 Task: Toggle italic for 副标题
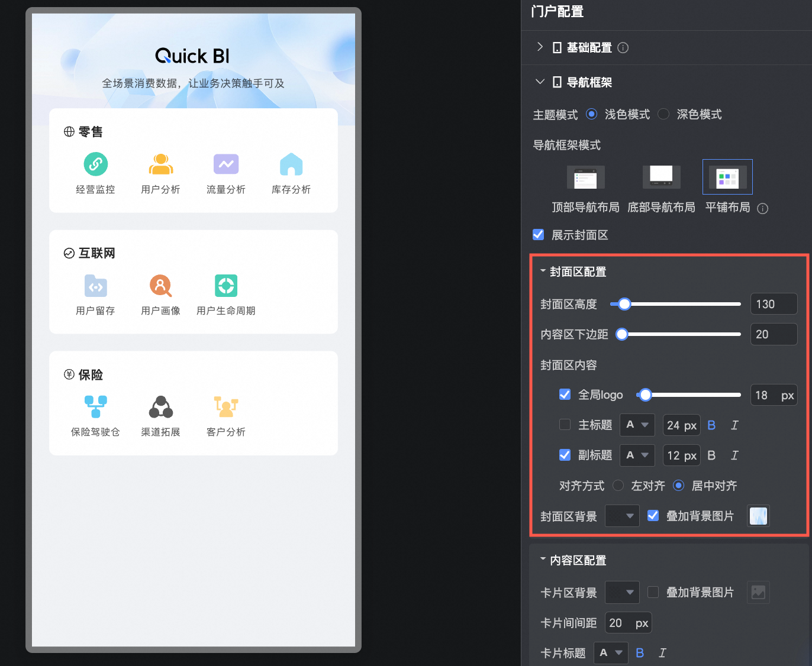pyautogui.click(x=734, y=455)
